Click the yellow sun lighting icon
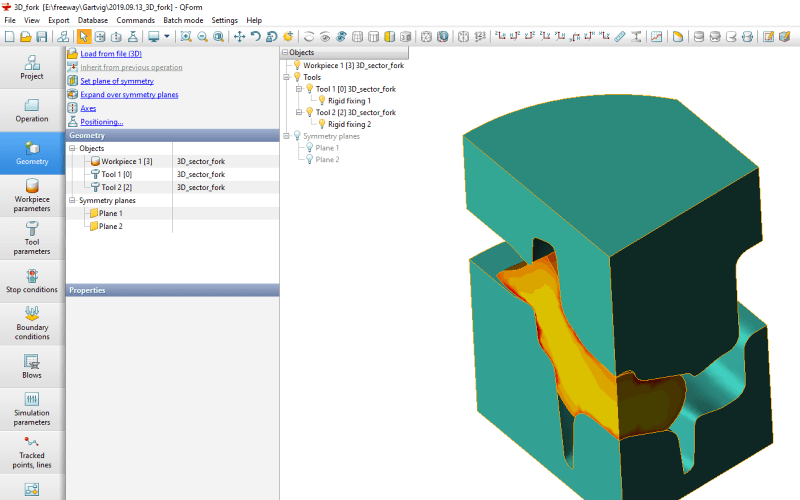 point(288,36)
